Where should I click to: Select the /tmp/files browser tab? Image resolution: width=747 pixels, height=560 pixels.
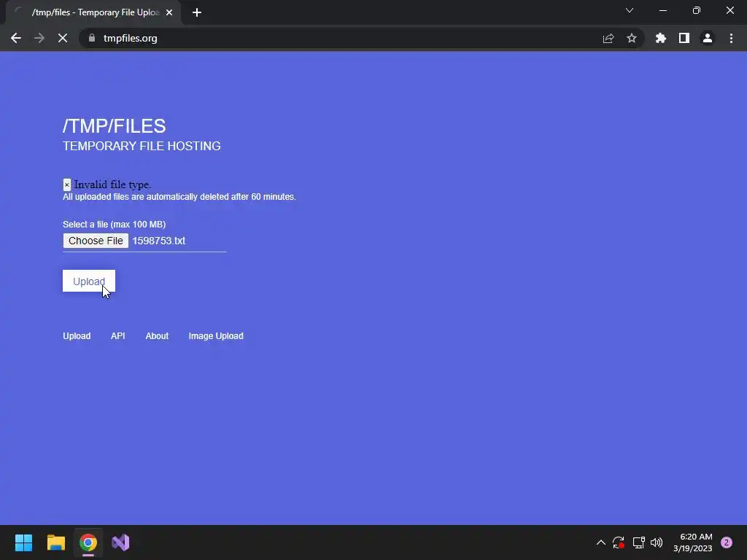click(94, 12)
